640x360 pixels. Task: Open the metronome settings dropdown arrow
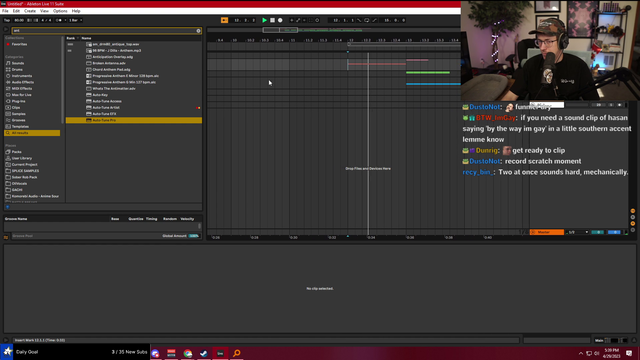pyautogui.click(x=65, y=20)
